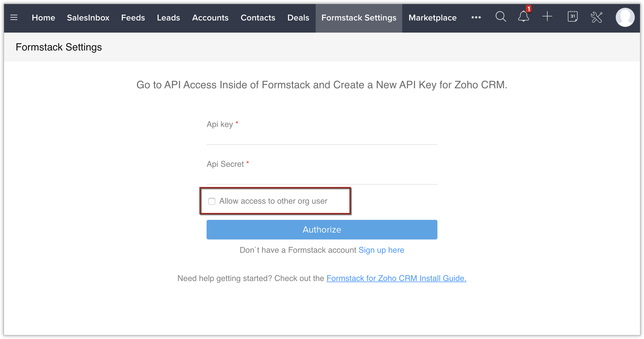The height and width of the screenshot is (339, 644).
Task: Go to the Home tab
Action: click(43, 18)
